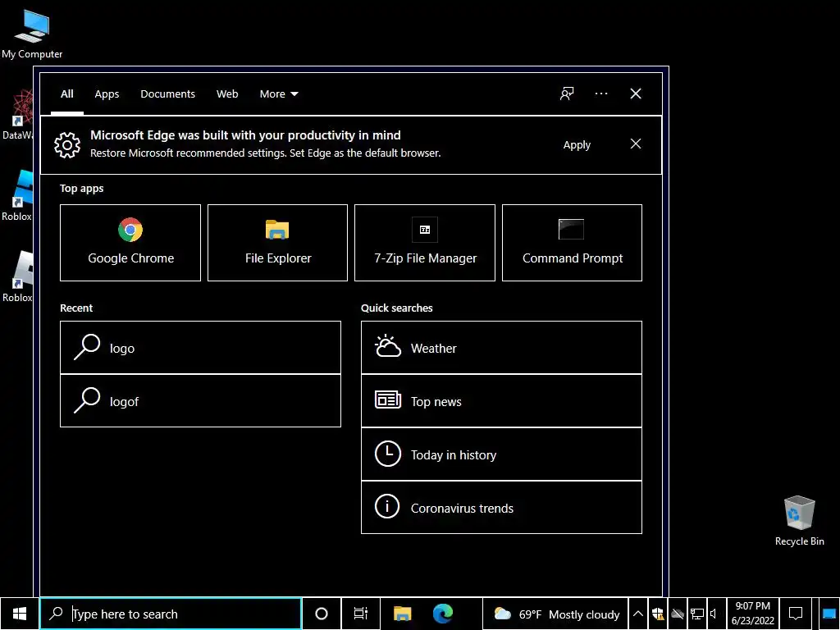
Task: Click the volume speaker tray icon
Action: [714, 614]
